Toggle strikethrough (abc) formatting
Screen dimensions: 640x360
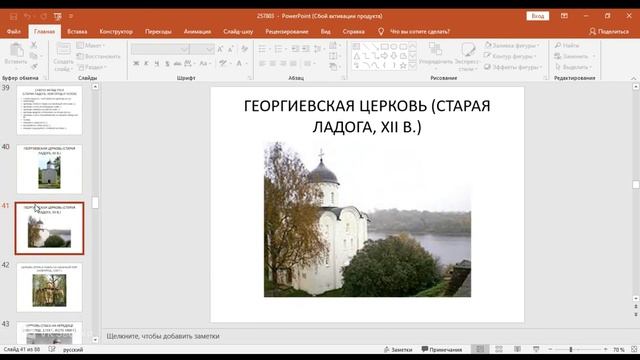[177, 63]
